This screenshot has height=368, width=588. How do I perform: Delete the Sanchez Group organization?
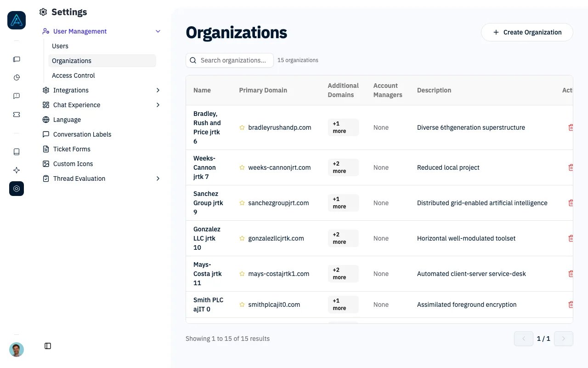click(571, 203)
